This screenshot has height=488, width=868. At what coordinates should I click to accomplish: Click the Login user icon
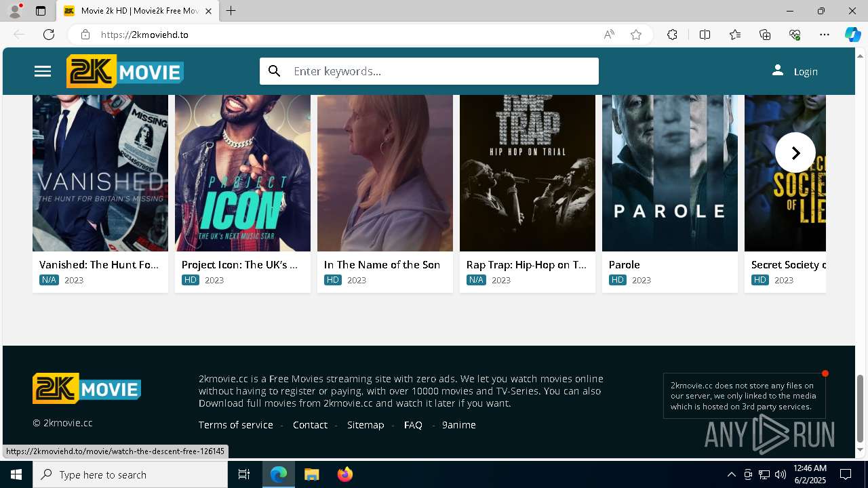778,70
